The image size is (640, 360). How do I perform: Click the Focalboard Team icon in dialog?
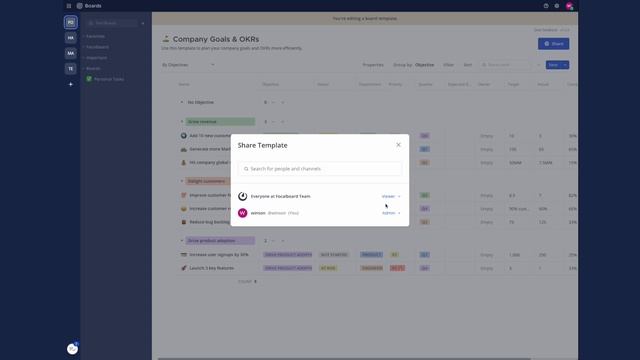pos(242,196)
